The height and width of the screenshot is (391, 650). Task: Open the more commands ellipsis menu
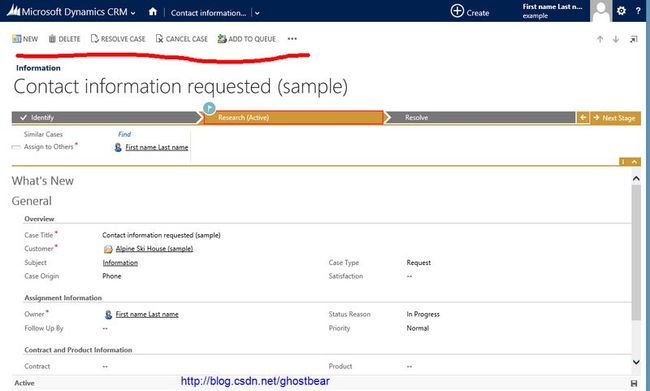pos(292,39)
